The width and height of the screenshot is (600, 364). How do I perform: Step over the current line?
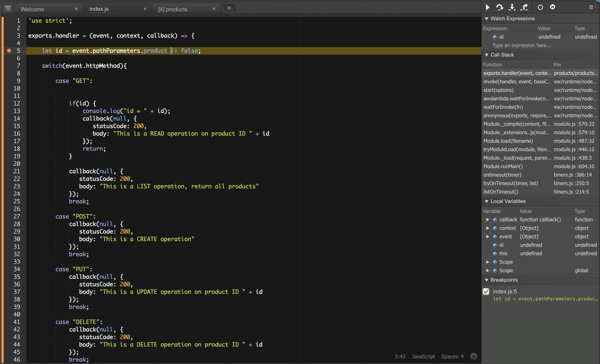[x=500, y=7]
